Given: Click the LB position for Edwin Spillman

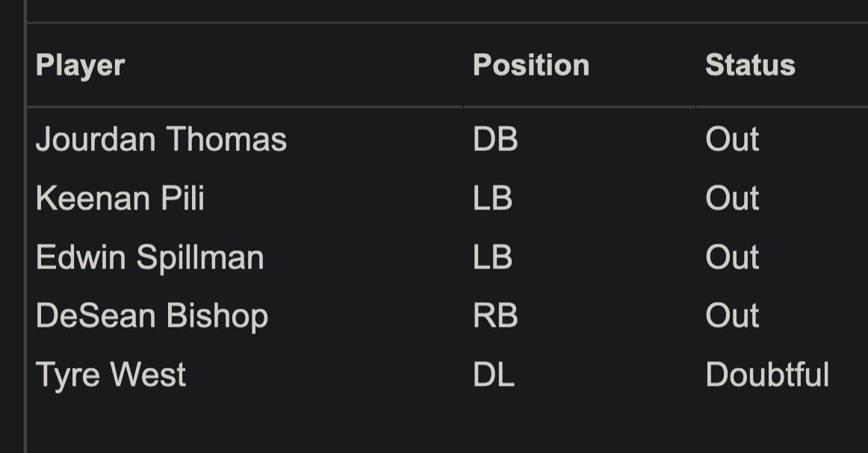Looking at the screenshot, I should [492, 258].
